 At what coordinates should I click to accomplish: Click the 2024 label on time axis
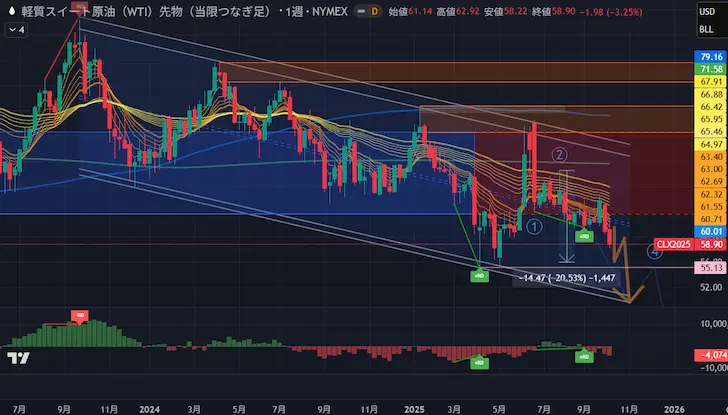click(150, 408)
